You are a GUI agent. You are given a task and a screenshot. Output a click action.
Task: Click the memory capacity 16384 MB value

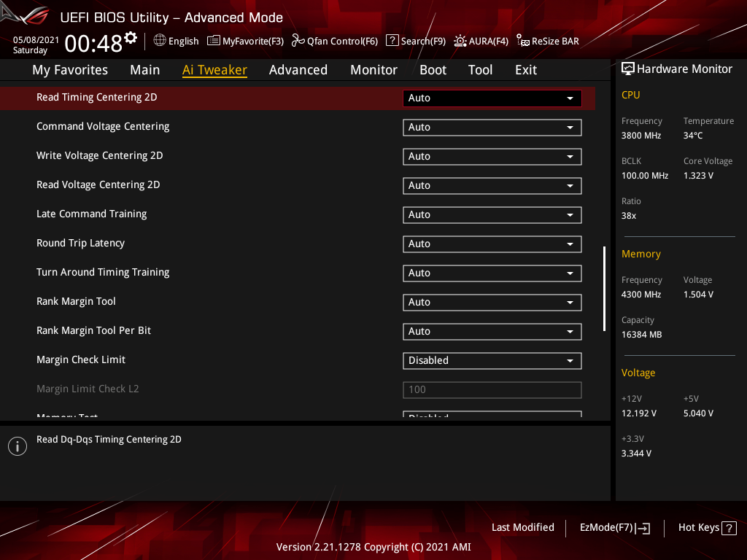[x=641, y=335]
